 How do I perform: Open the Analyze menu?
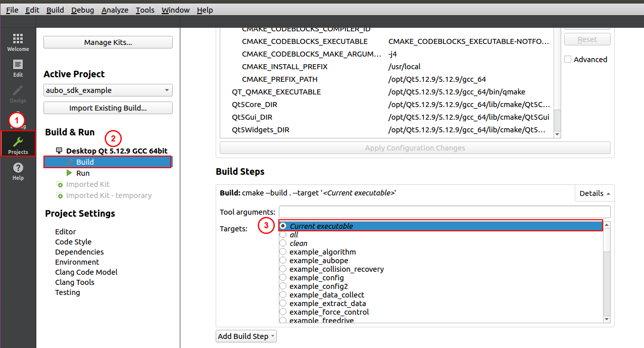115,10
